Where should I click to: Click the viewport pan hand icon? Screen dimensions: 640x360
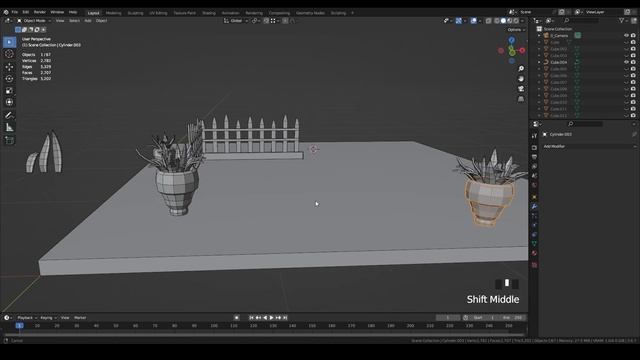521,78
